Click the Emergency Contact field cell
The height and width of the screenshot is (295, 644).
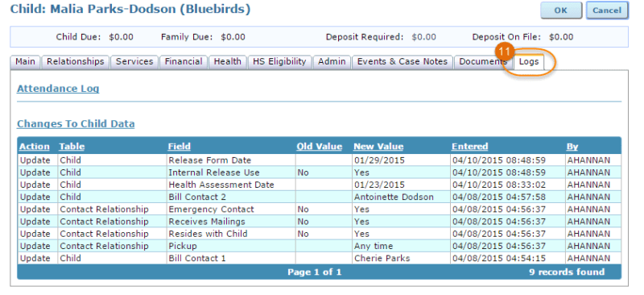pos(231,210)
